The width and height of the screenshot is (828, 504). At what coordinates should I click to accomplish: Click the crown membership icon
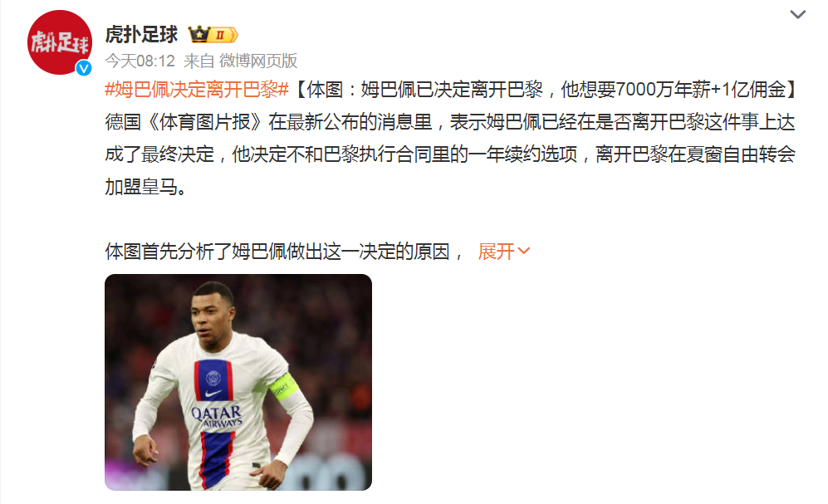199,35
